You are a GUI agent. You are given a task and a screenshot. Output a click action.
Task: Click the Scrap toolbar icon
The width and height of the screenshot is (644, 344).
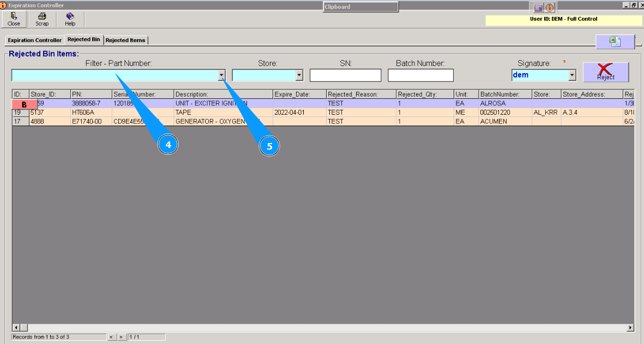click(42, 19)
